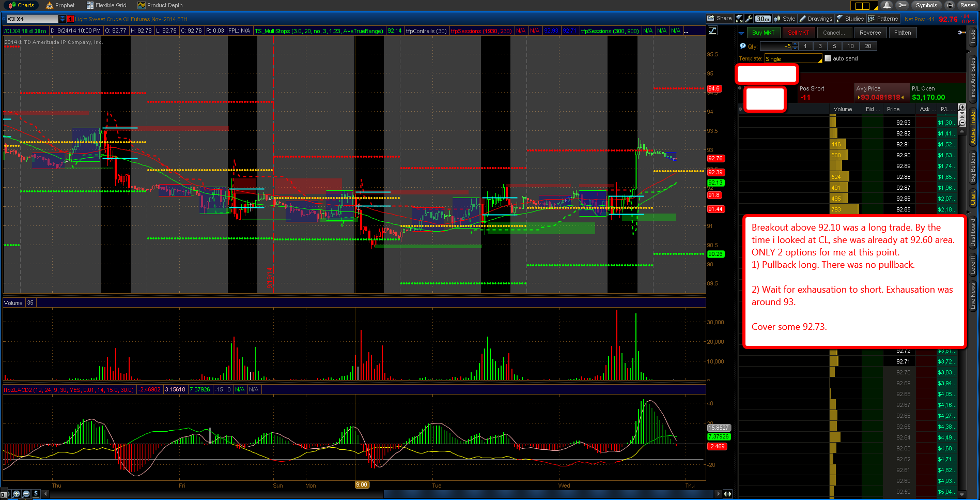Set quantity preset to 5
980x500 pixels.
[834, 46]
